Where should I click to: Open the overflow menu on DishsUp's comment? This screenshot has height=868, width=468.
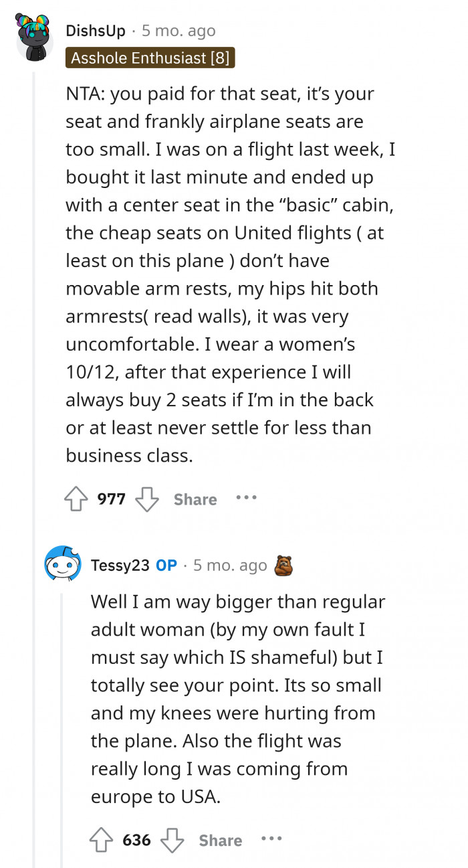pos(246,498)
